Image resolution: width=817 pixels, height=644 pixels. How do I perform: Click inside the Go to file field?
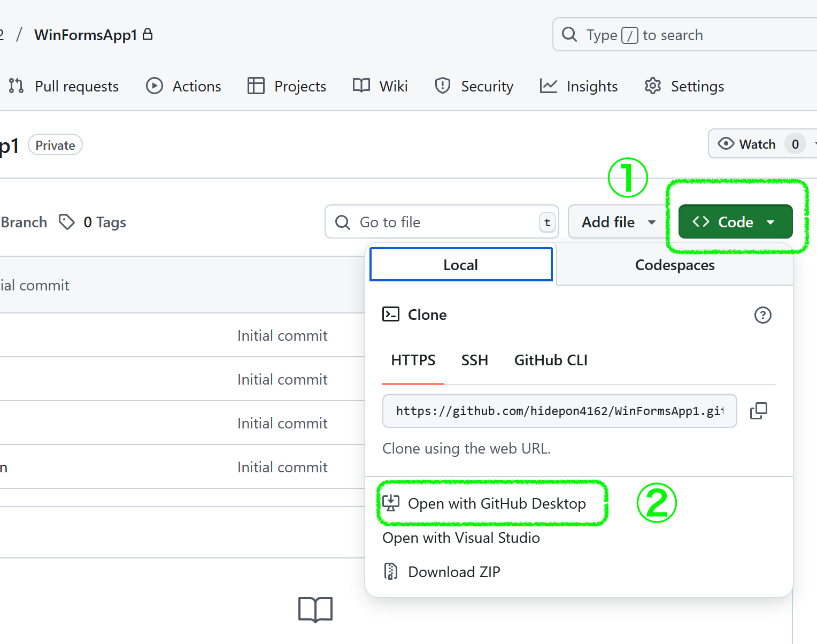point(442,222)
